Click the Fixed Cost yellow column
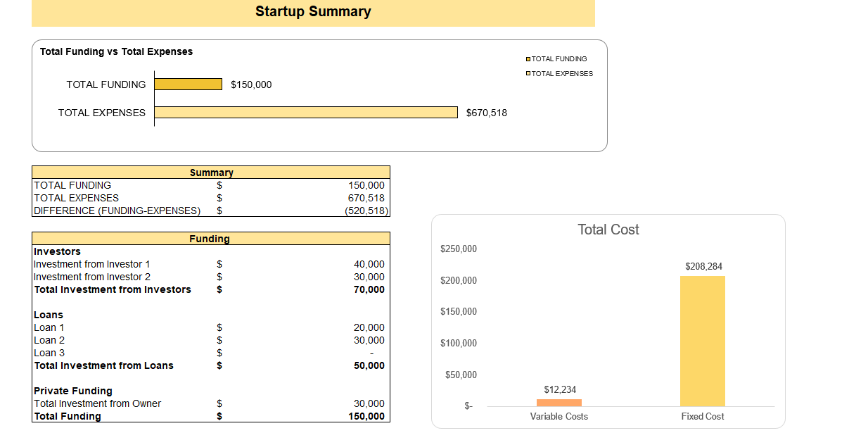This screenshot has width=868, height=433. 701,341
